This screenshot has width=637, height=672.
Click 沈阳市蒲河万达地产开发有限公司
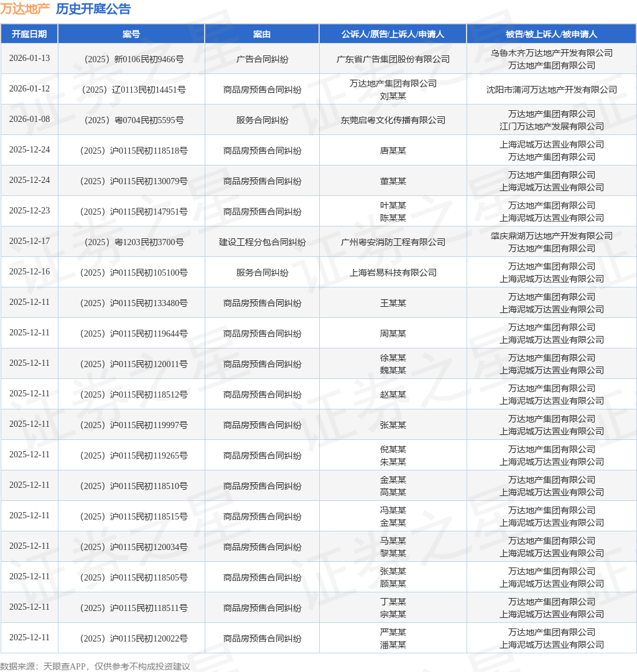(x=552, y=90)
